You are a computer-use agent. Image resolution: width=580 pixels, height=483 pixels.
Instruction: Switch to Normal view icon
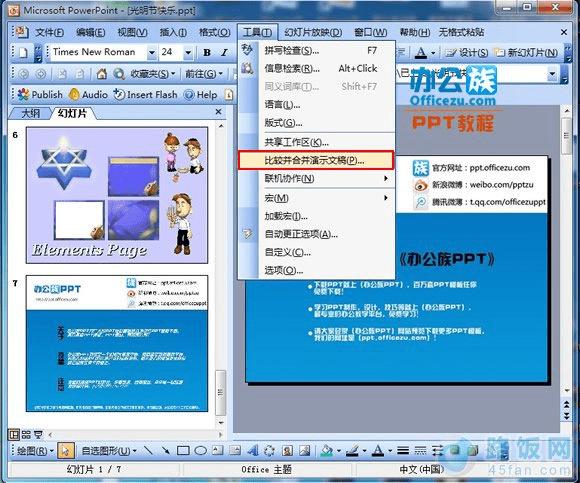(x=14, y=435)
